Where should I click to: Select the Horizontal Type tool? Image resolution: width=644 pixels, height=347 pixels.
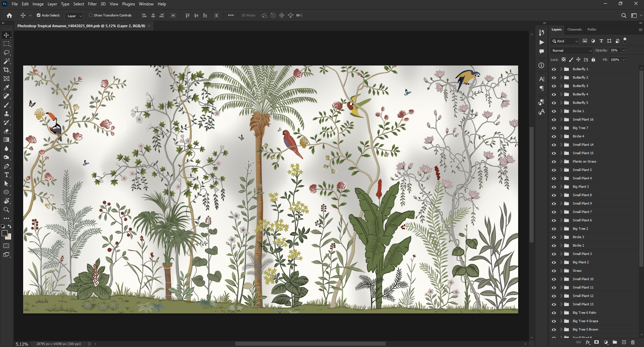(x=6, y=175)
